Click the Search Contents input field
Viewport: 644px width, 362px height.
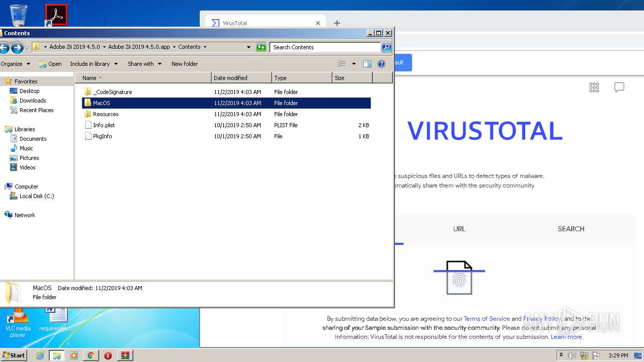[x=326, y=47]
